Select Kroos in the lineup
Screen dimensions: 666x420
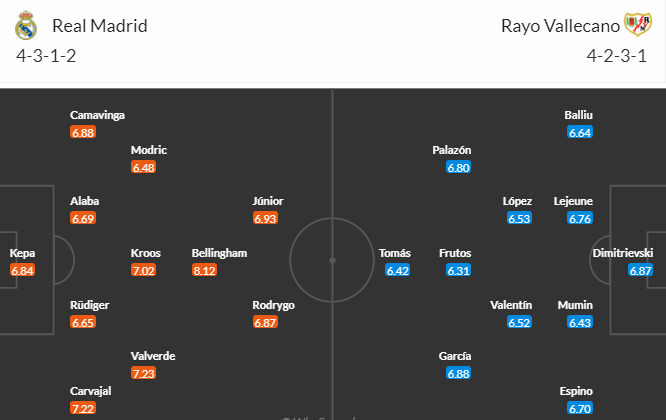(x=146, y=253)
